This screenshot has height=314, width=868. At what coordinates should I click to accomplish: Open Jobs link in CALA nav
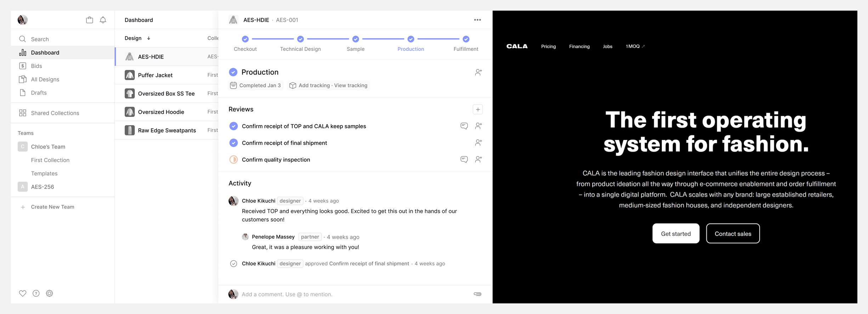(x=608, y=46)
